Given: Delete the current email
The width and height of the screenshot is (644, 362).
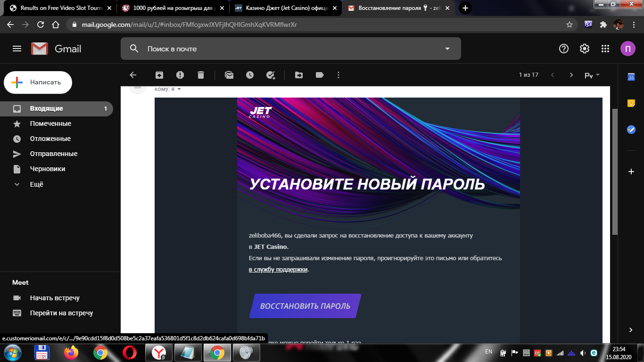Looking at the screenshot, I should (x=201, y=74).
